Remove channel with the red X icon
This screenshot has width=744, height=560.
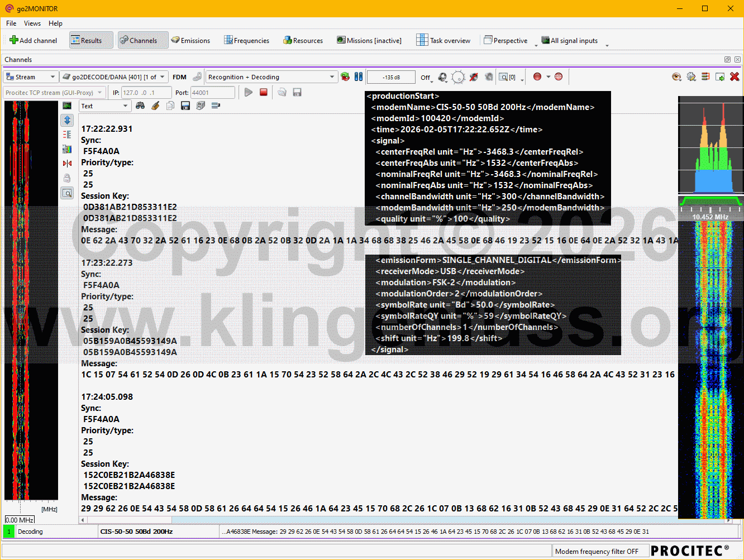pos(735,77)
